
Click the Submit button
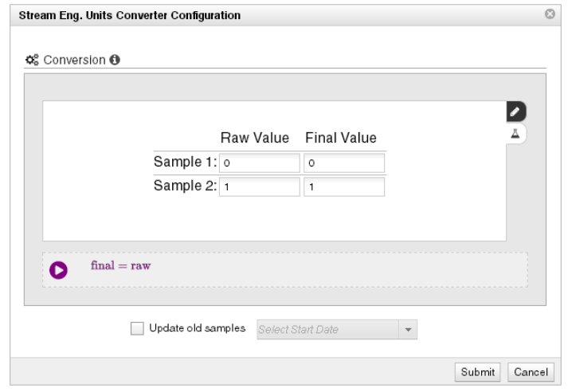(x=477, y=372)
